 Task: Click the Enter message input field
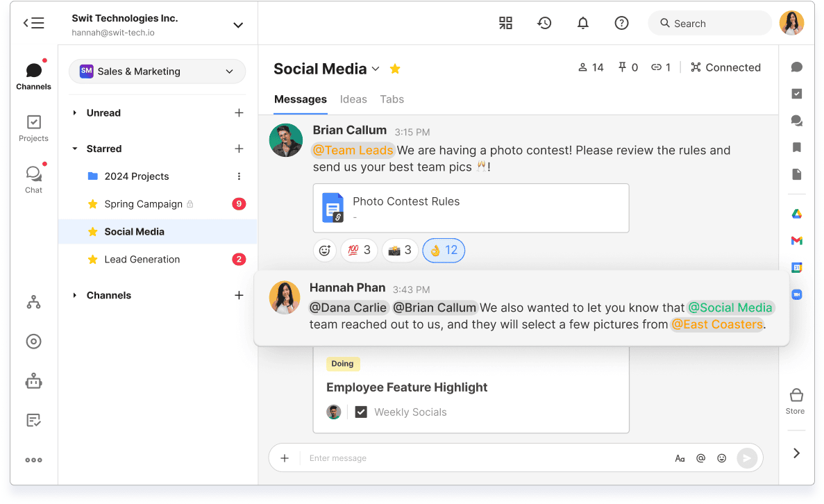[486, 458]
